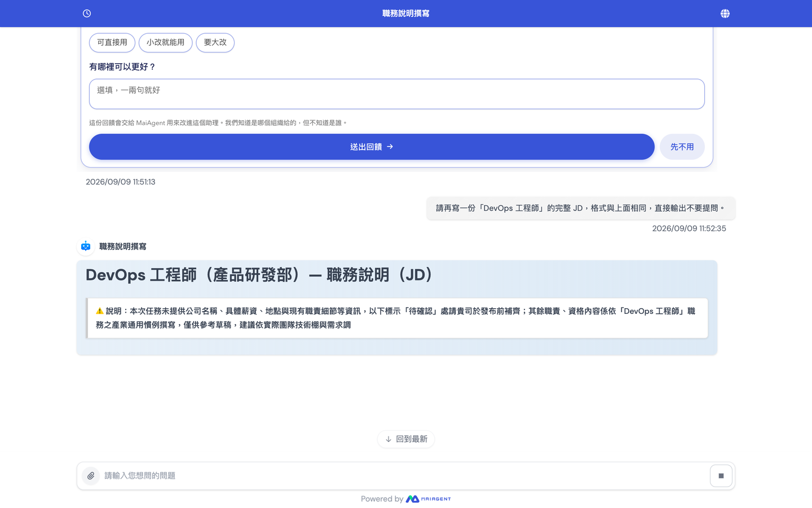Select the 要大改 rating chip
This screenshot has width=812, height=508.
coord(215,42)
